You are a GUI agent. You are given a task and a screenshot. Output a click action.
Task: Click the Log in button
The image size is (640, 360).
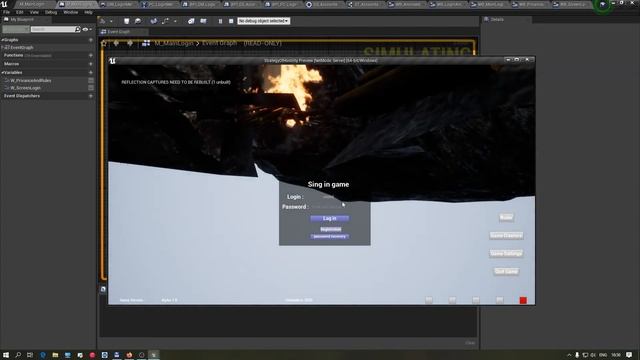[x=329, y=218]
